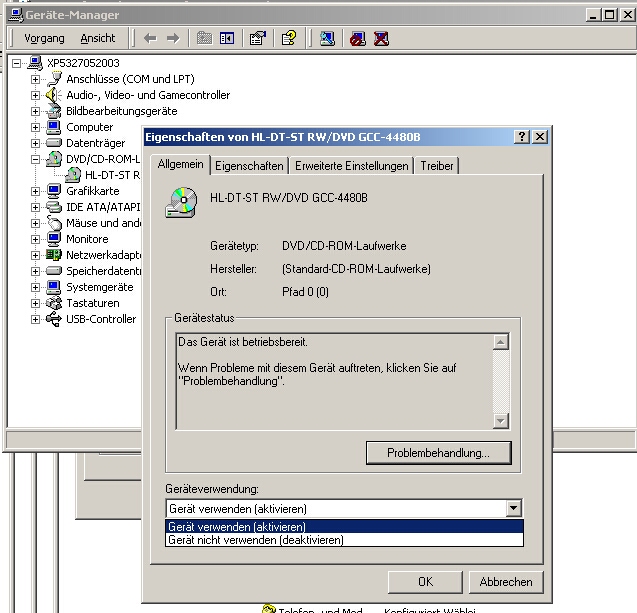
Task: Collapse the DVD/CD-ROM-Laufwerke node
Action: click(x=35, y=159)
